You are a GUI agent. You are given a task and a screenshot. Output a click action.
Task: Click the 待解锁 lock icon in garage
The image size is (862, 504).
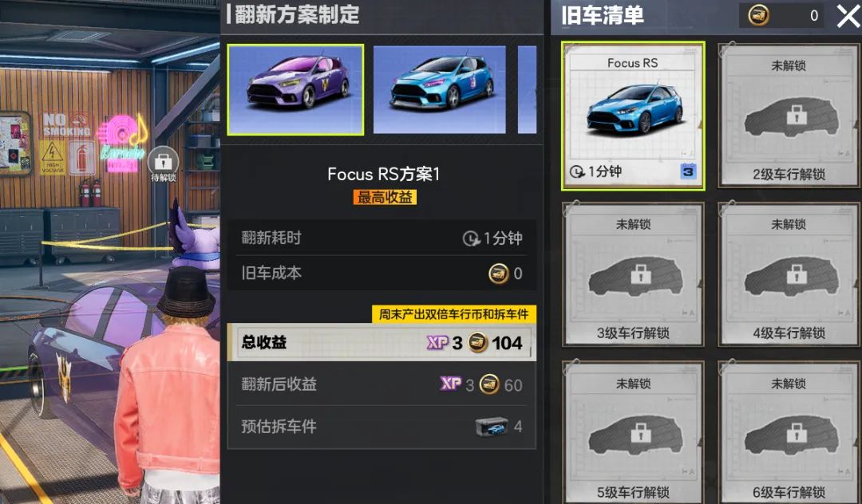tap(164, 161)
